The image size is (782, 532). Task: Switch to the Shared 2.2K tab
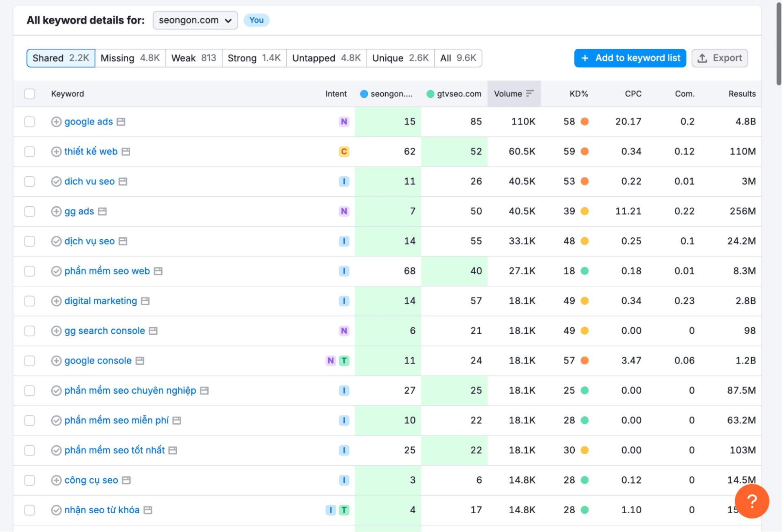[x=61, y=58]
